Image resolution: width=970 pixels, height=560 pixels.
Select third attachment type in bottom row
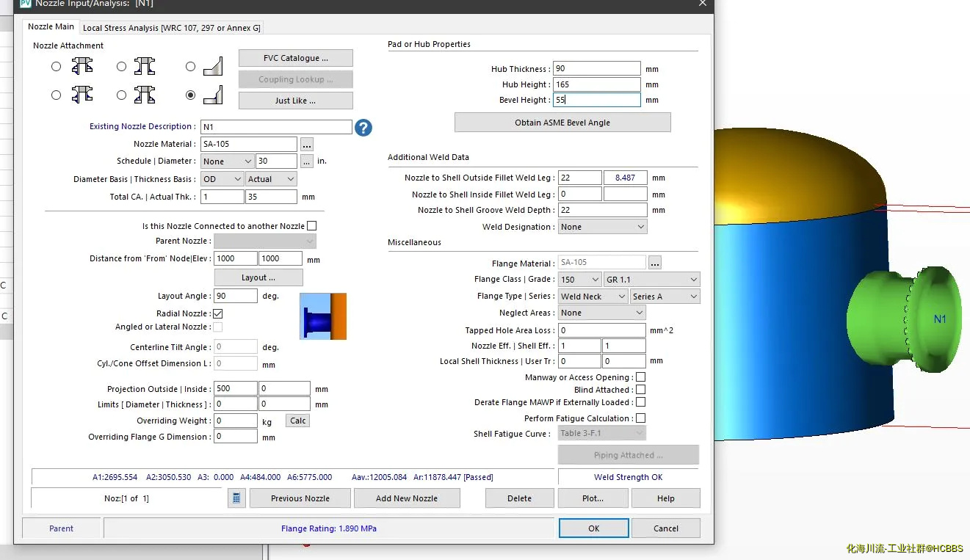point(191,95)
